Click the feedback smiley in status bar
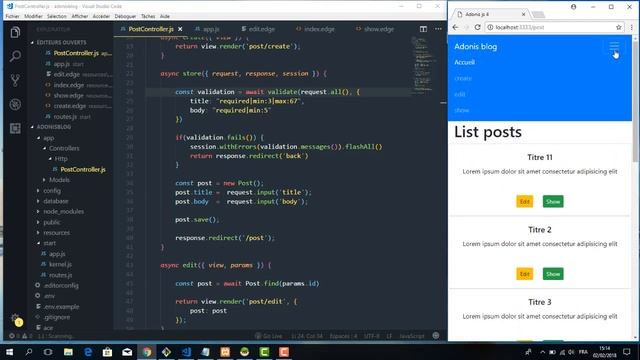The width and height of the screenshot is (640, 360). coord(436,336)
